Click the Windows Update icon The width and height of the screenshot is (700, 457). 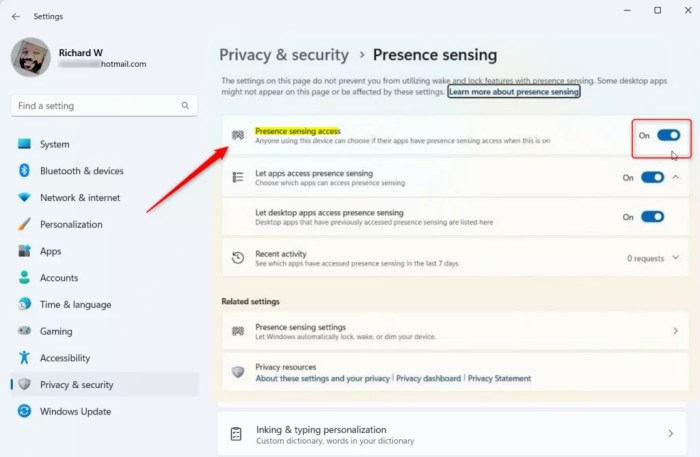tap(24, 411)
